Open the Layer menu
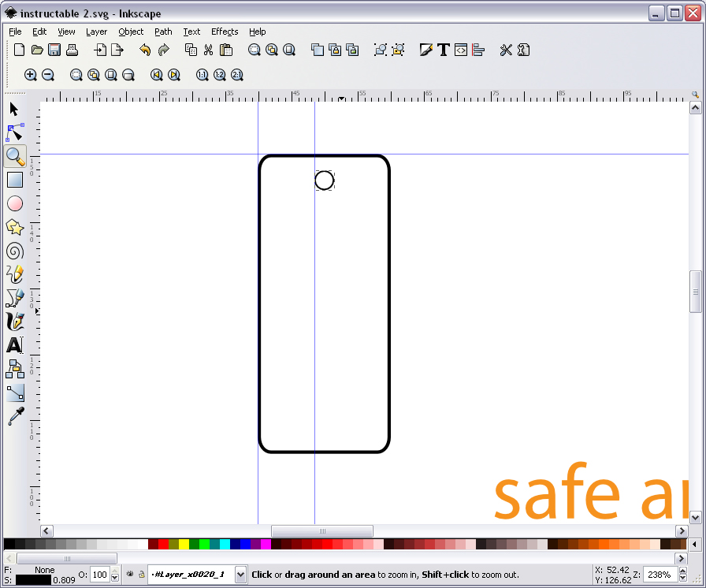The width and height of the screenshot is (706, 588). [x=96, y=32]
